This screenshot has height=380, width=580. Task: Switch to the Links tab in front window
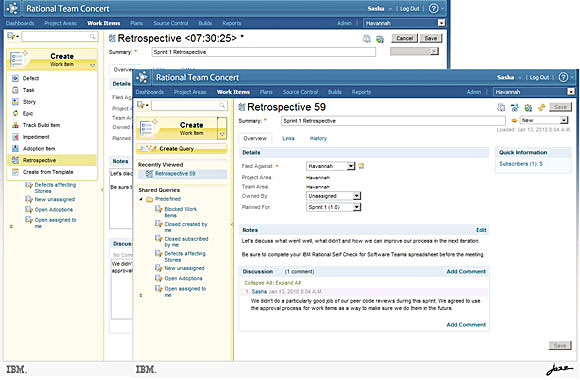pos(288,138)
